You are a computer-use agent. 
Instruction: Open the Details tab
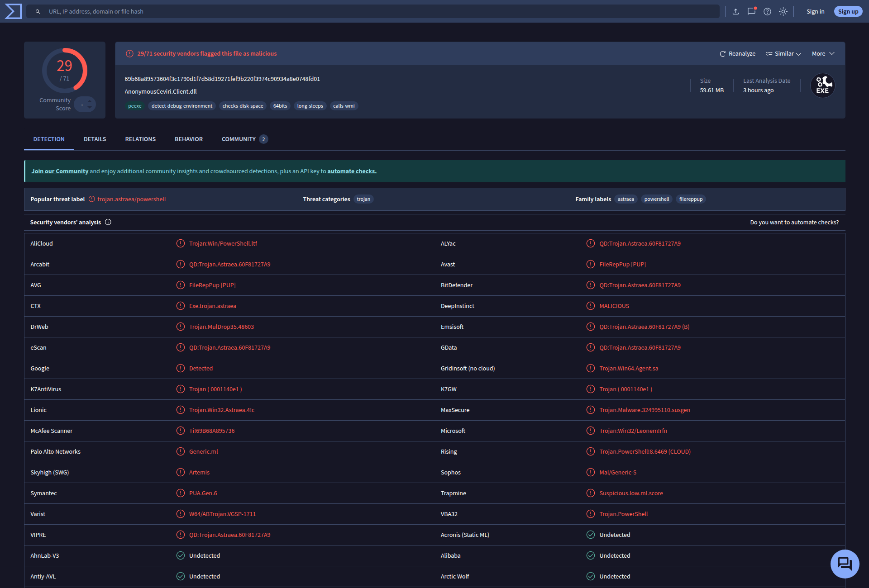[x=95, y=139]
